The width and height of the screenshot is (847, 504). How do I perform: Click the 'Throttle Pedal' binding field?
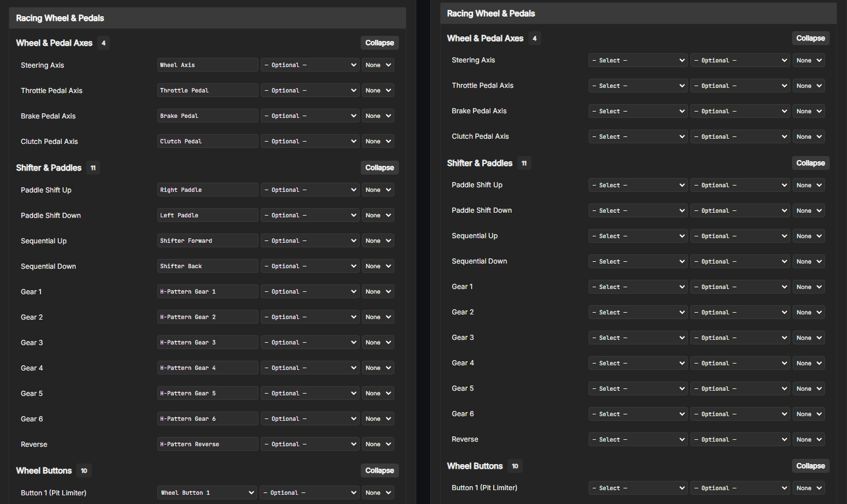point(208,90)
